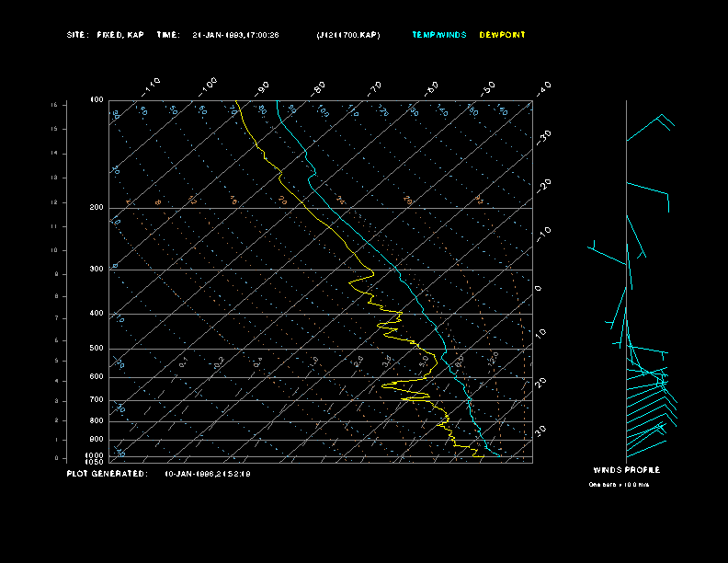The height and width of the screenshot is (563, 728).
Task: Click the -20 temperature axis label
Action: pos(544,186)
